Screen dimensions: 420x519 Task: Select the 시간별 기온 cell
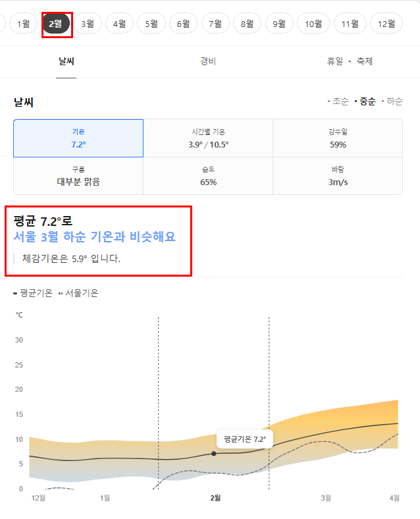(x=208, y=138)
